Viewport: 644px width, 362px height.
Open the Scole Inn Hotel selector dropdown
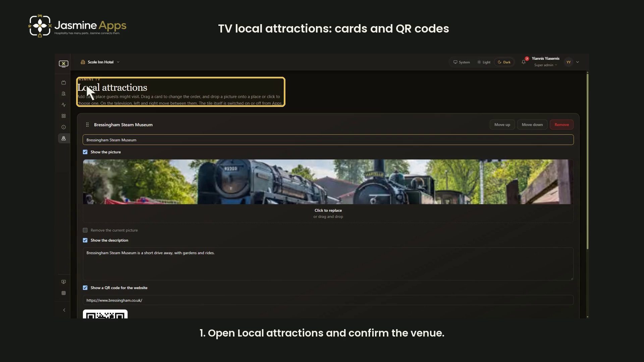tap(100, 62)
